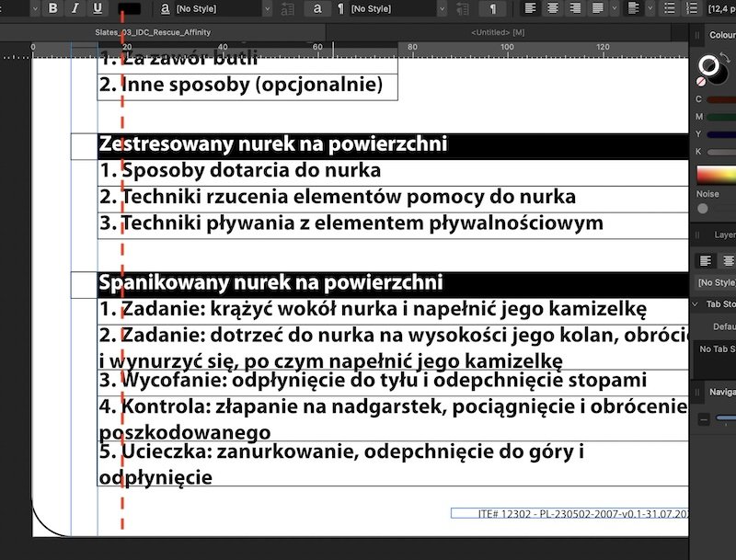736x560 pixels.
Task: Open the Navigator panel tab
Action: [722, 392]
